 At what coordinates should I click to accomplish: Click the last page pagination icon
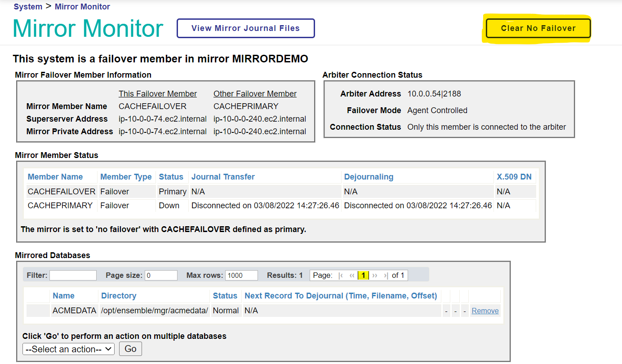coord(386,275)
